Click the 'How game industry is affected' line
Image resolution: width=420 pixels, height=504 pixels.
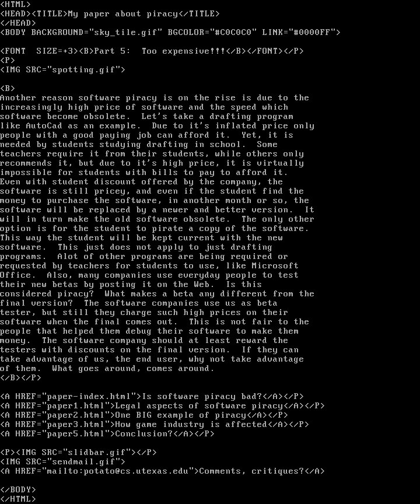155,424
